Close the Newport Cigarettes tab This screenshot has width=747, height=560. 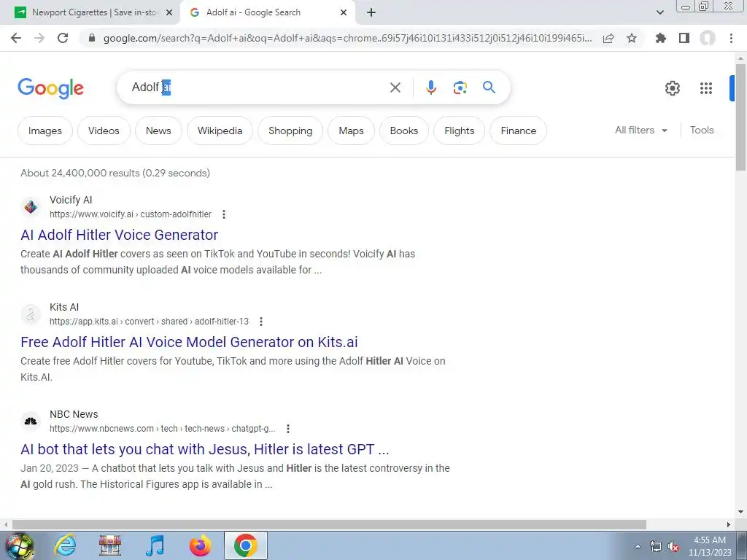169,12
